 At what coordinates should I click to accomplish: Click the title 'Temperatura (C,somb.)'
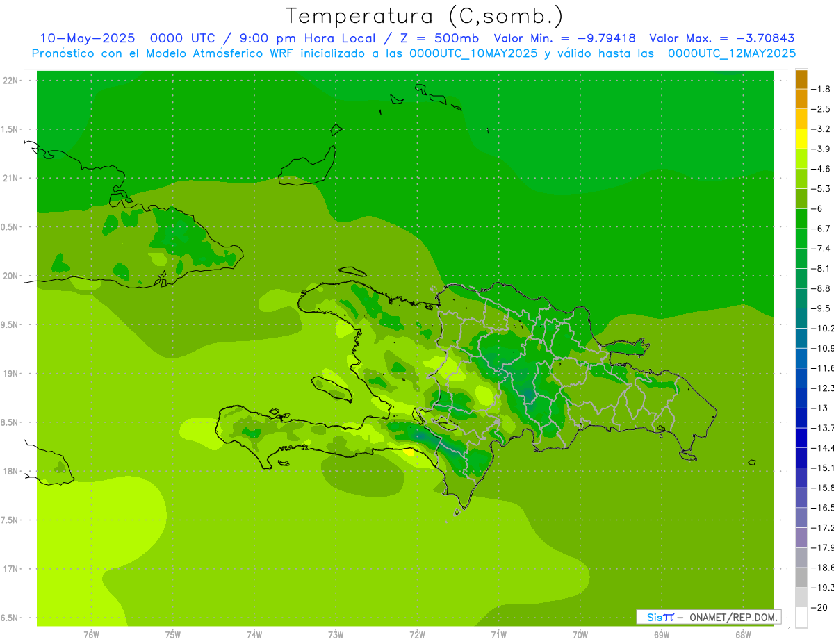click(x=425, y=15)
